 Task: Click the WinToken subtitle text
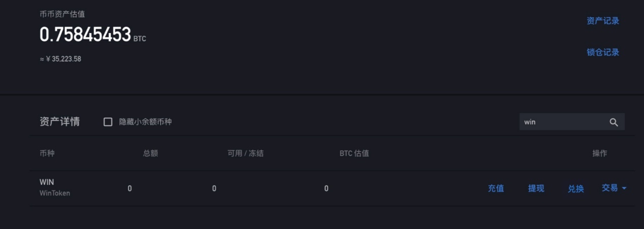click(x=55, y=193)
